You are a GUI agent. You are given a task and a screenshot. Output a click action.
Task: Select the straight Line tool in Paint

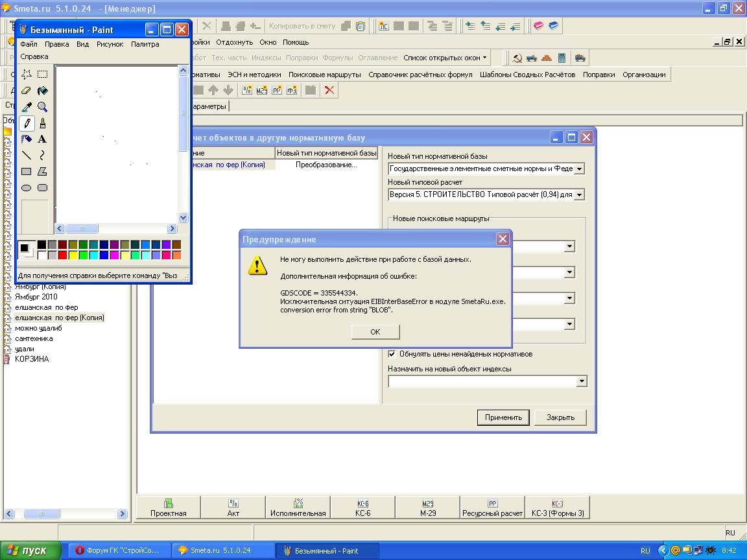pos(27,156)
